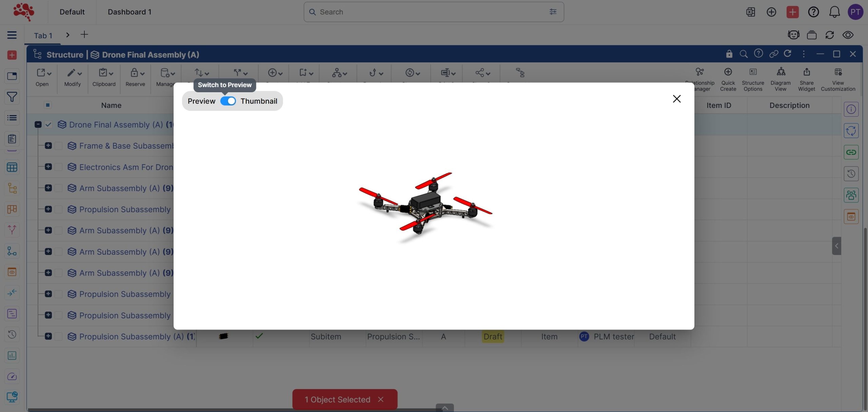Click in the Search field
Image resolution: width=868 pixels, height=412 pixels.
coord(431,12)
